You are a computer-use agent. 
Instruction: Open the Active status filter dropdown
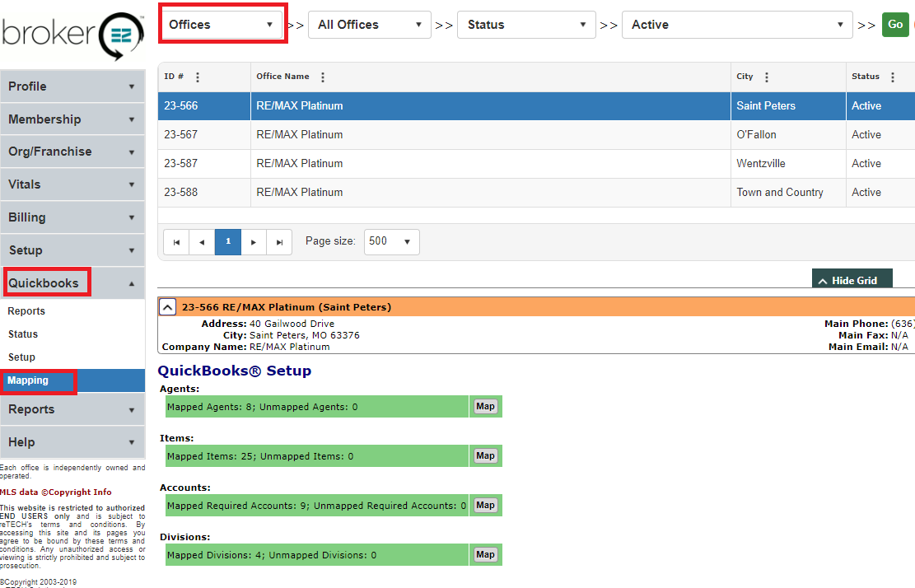735,25
